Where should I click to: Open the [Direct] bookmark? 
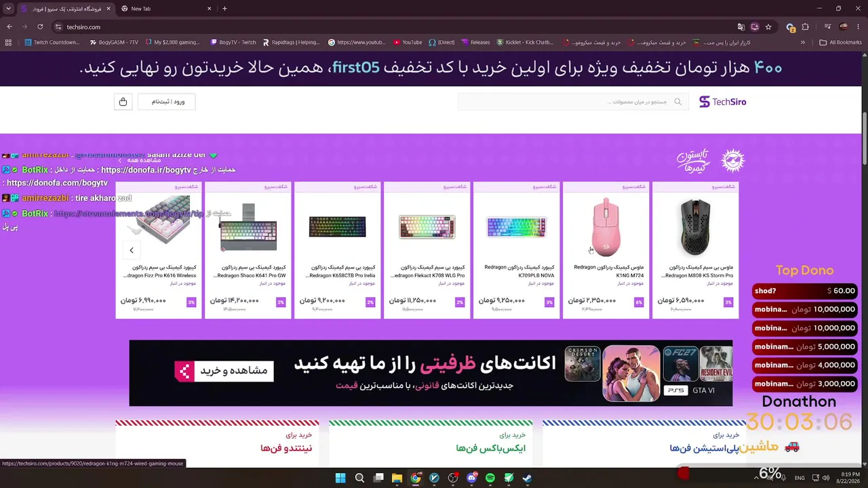pyautogui.click(x=441, y=42)
